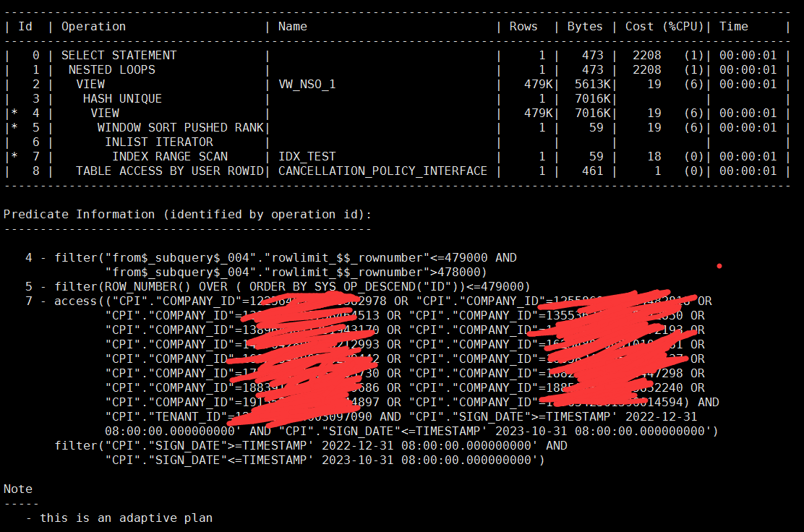Select the ROW_NUMBER() OVER filter line
Viewport: 804px width, 532px height.
point(278,286)
